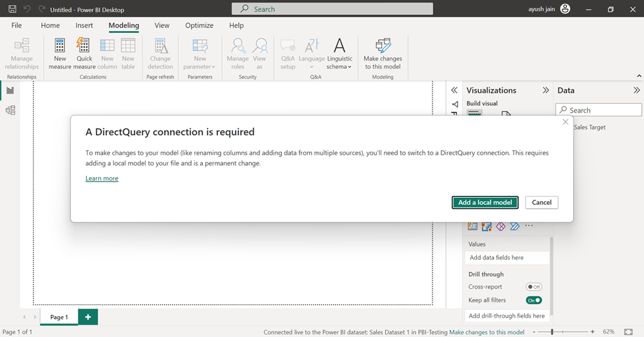The width and height of the screenshot is (644, 337).
Task: Click the title bar Search box
Action: (332, 9)
